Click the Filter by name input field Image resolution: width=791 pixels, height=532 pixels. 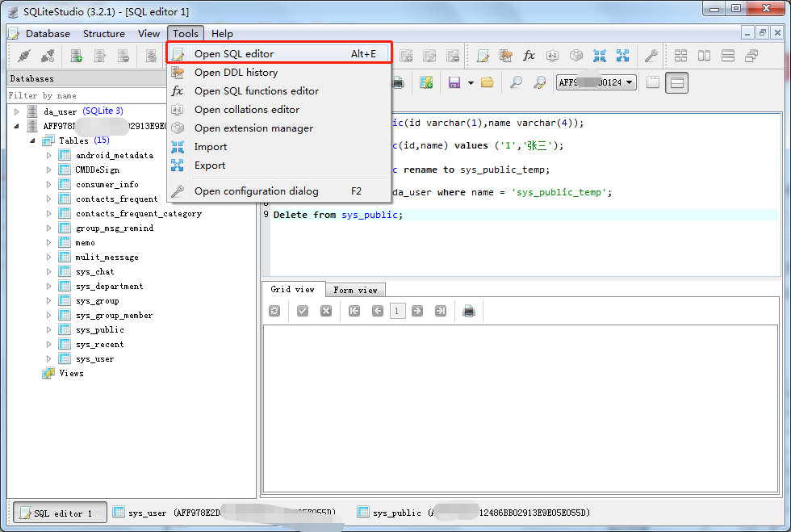point(87,95)
